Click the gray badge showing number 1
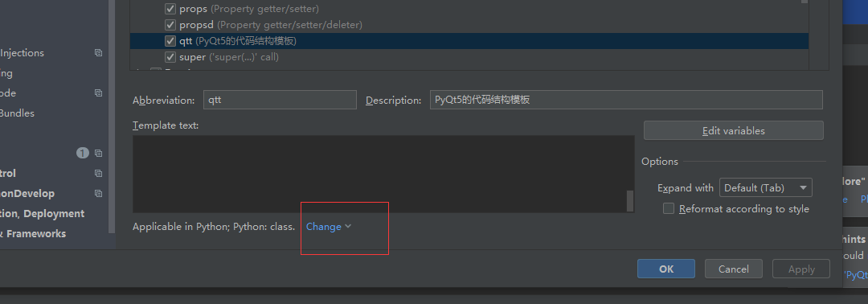868x304 pixels. 83,154
